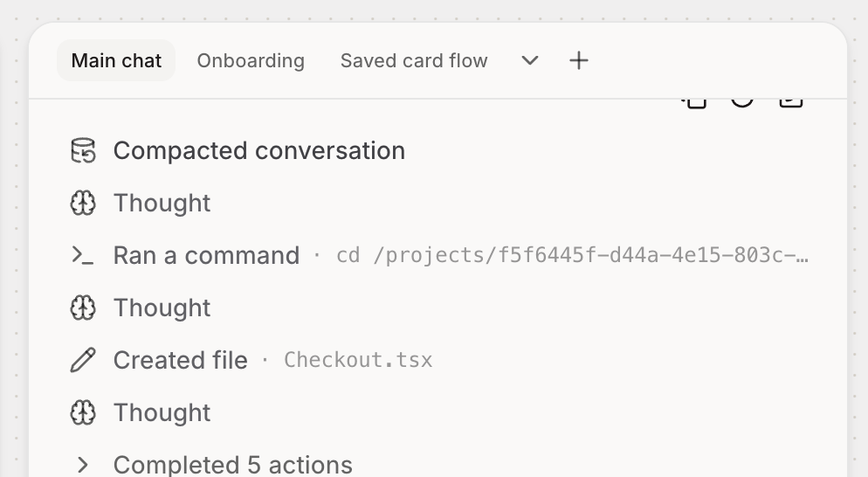This screenshot has height=477, width=868.
Task: Click the Completed 5 actions text
Action: point(233,465)
